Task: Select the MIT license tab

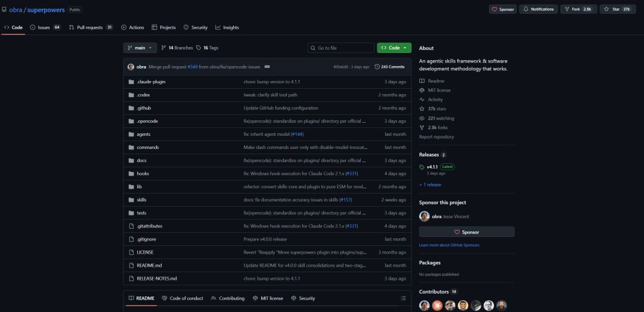Action: point(268,298)
